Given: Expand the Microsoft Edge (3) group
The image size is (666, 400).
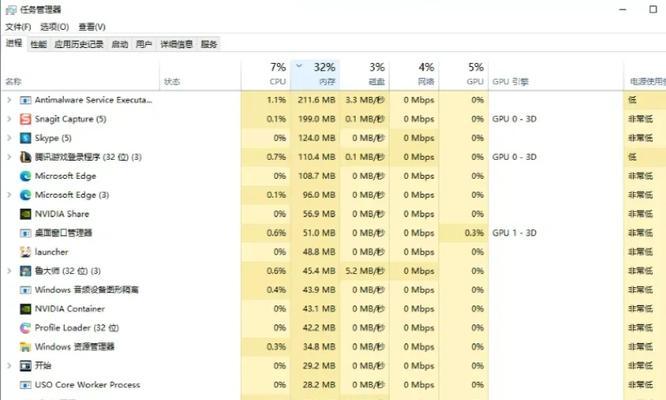Looking at the screenshot, I should click(x=9, y=195).
